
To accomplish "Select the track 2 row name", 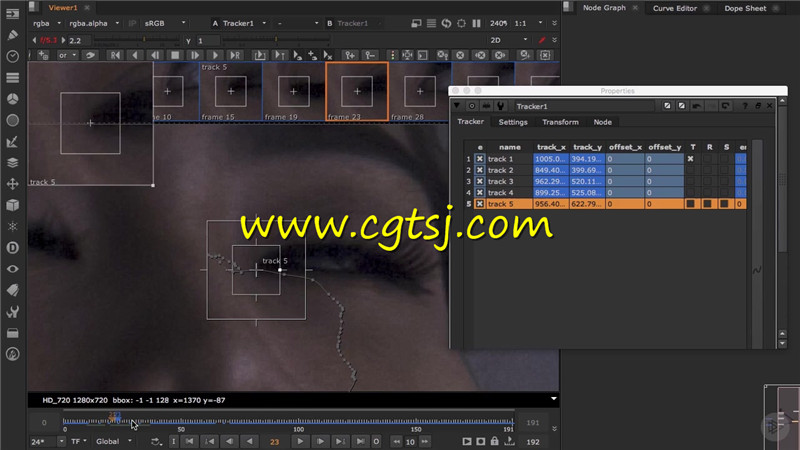I will coord(501,170).
